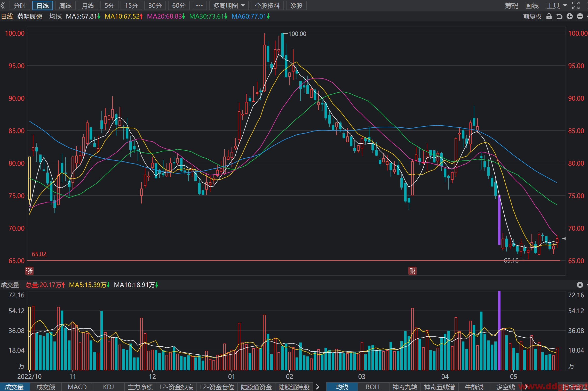Select the BOLL overlay tab

point(373,387)
